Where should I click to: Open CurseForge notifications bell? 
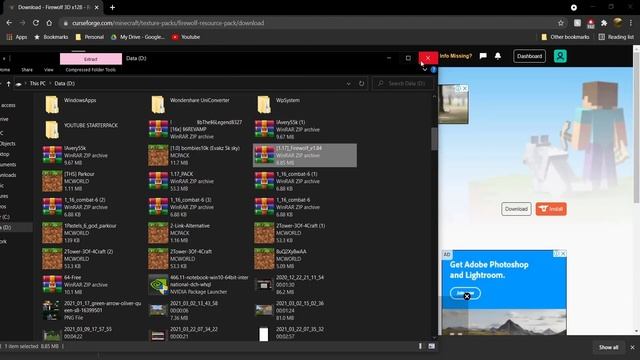(498, 56)
